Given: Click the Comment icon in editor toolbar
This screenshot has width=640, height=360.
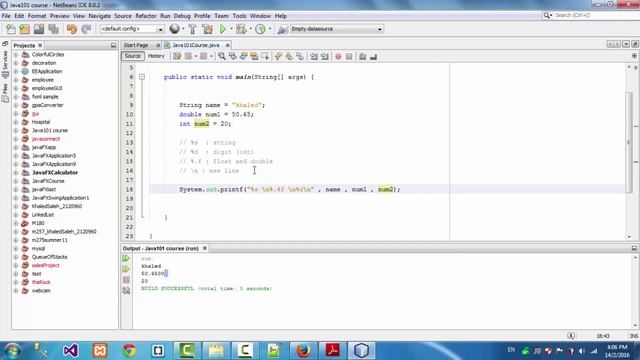Looking at the screenshot, I should point(362,56).
